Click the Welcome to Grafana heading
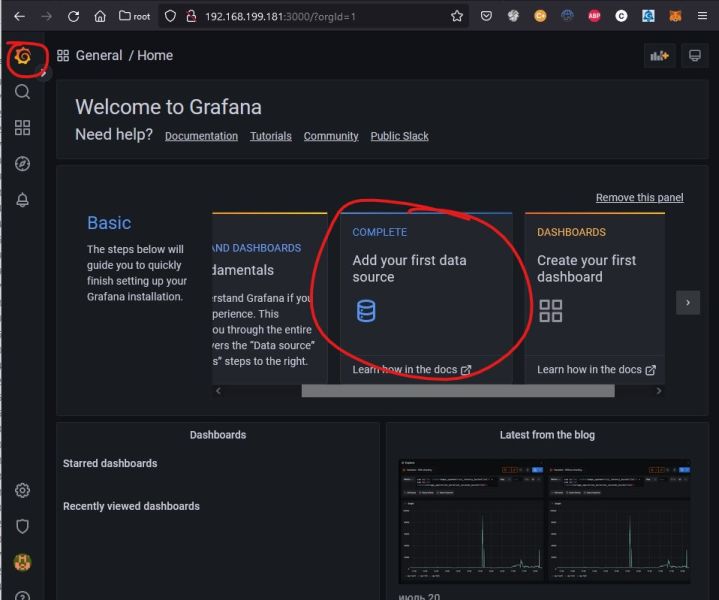The width and height of the screenshot is (719, 600). (168, 107)
